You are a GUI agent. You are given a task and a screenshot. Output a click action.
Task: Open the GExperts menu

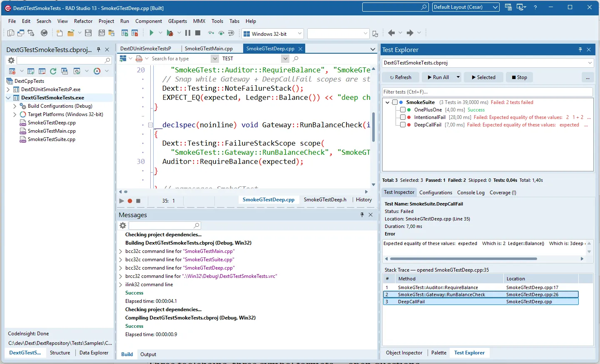click(177, 21)
